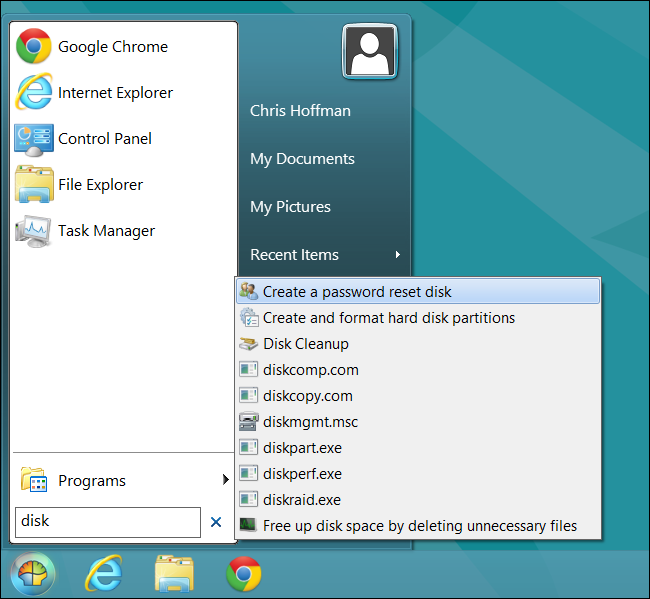Select diskraid.exe result text
The image size is (650, 599).
tap(302, 500)
